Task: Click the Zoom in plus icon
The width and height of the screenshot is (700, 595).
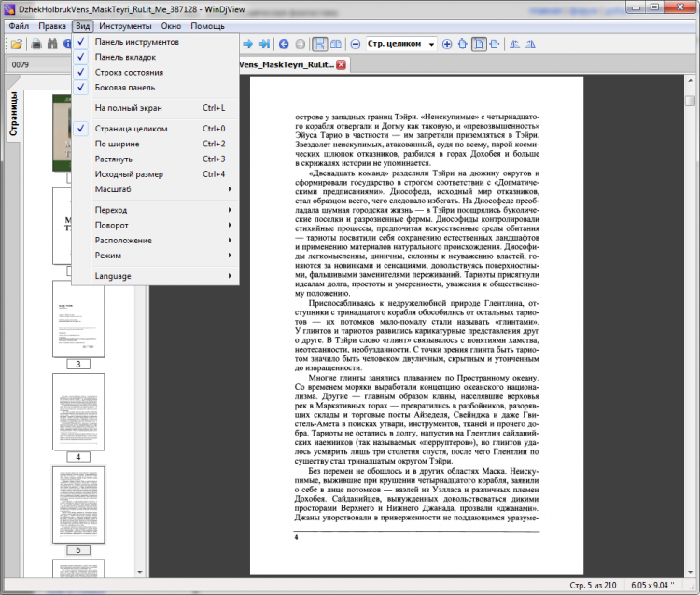Action: point(447,44)
